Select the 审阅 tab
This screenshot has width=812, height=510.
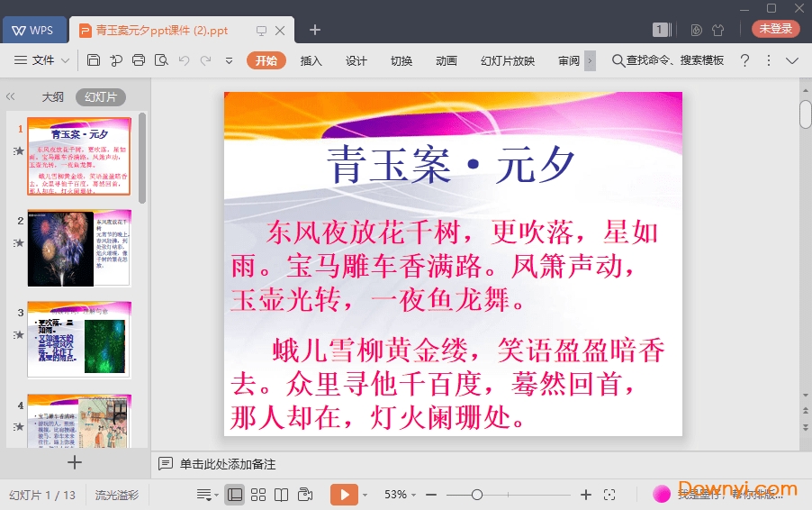click(569, 60)
